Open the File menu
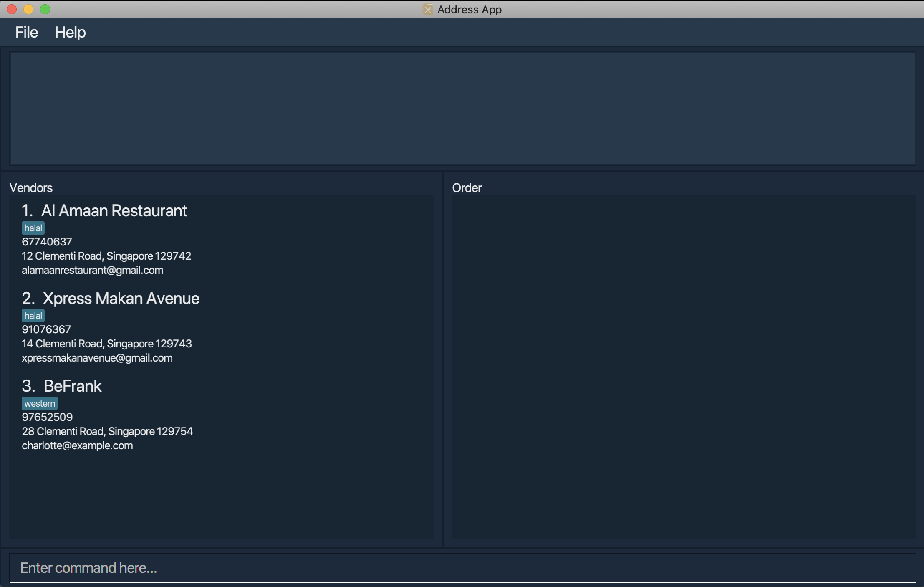Image resolution: width=924 pixels, height=587 pixels. 26,32
